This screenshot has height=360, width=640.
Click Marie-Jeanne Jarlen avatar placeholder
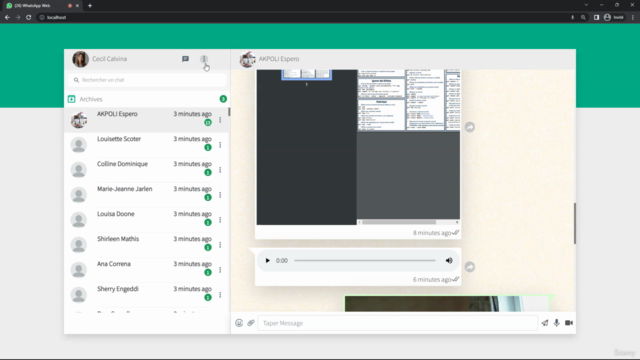point(79,195)
